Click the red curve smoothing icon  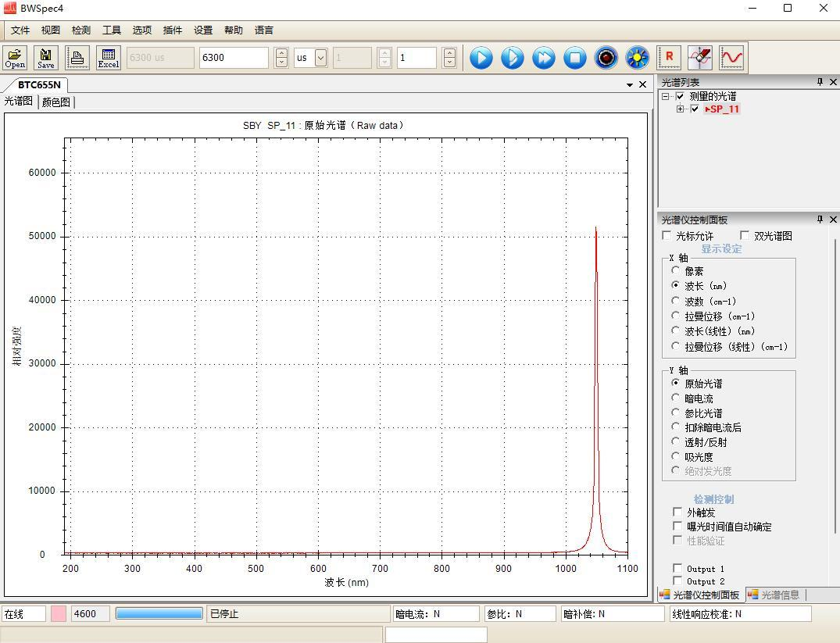732,58
